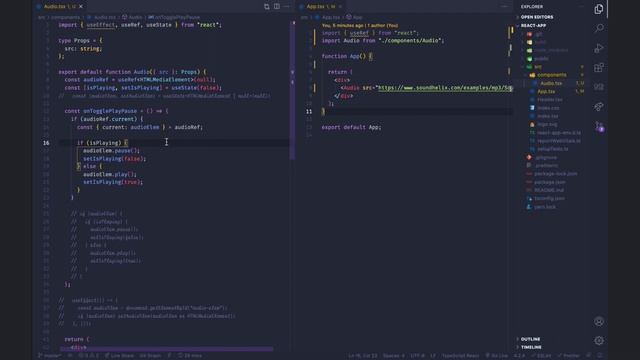Click the components breadcrumb in left editor
Image resolution: width=640 pixels, height=360 pixels.
coord(65,17)
